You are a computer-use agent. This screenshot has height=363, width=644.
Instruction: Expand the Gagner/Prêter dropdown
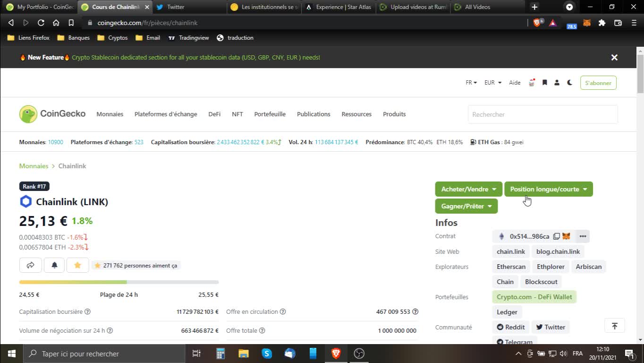click(x=466, y=206)
